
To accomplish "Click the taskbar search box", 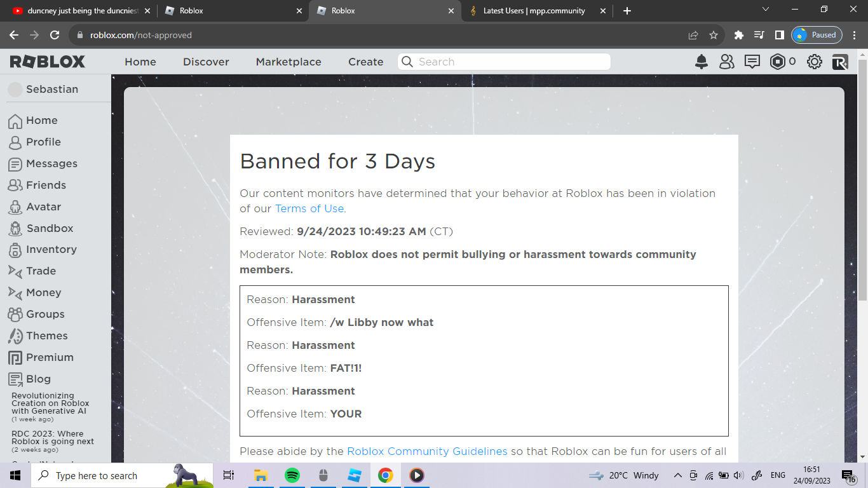I will (122, 475).
